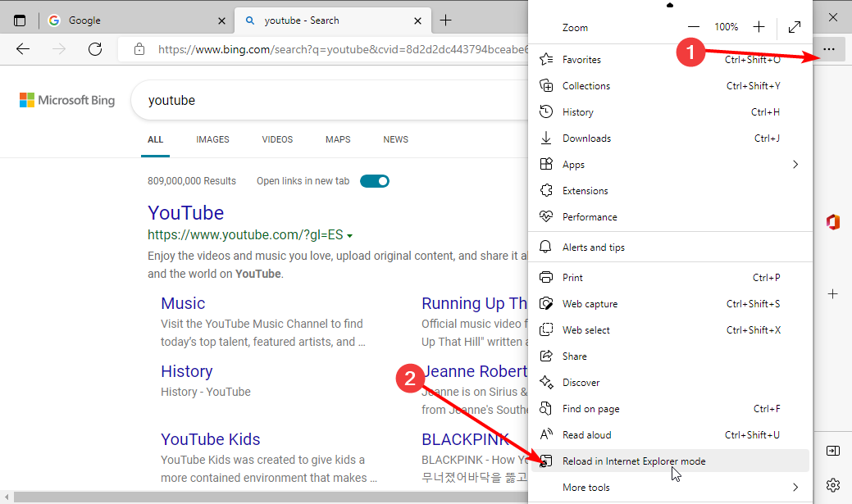Open the Running Up That Hill sitelink
852x504 pixels.
click(474, 303)
